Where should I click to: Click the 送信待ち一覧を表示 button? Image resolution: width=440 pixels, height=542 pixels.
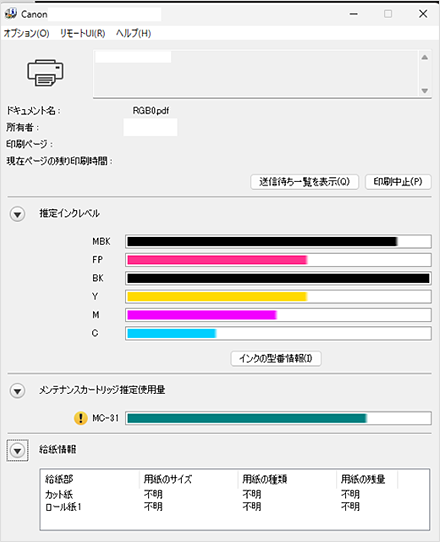(305, 182)
